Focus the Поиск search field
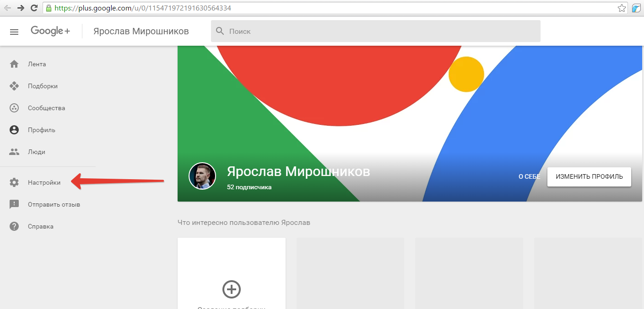 pyautogui.click(x=375, y=31)
